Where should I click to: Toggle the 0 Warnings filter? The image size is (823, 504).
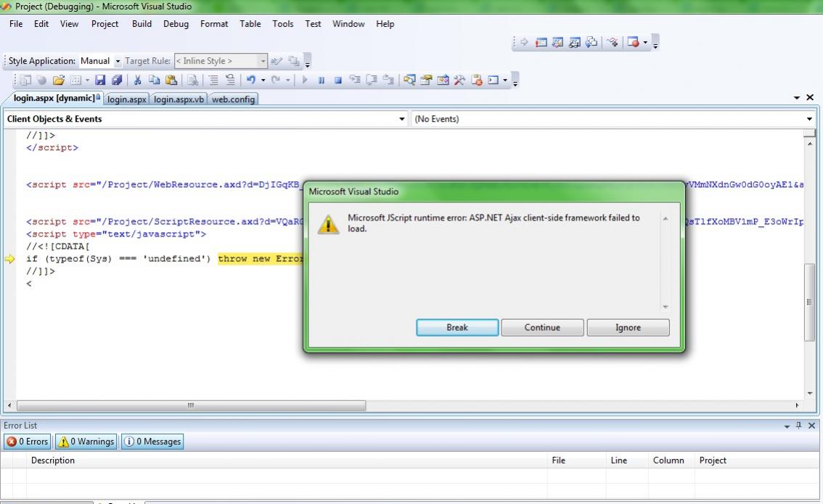[x=86, y=442]
